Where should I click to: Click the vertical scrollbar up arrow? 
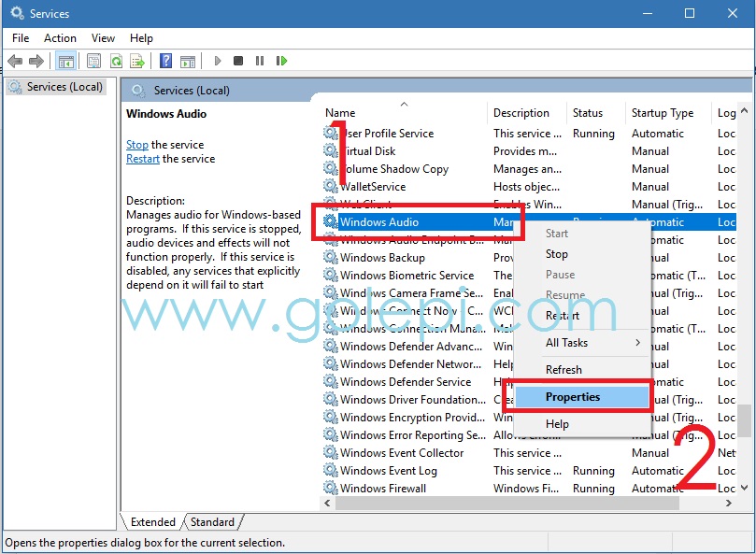(745, 111)
